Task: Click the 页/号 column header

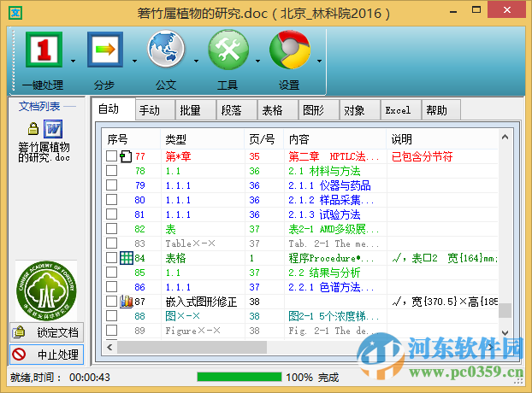Action: 264,139
